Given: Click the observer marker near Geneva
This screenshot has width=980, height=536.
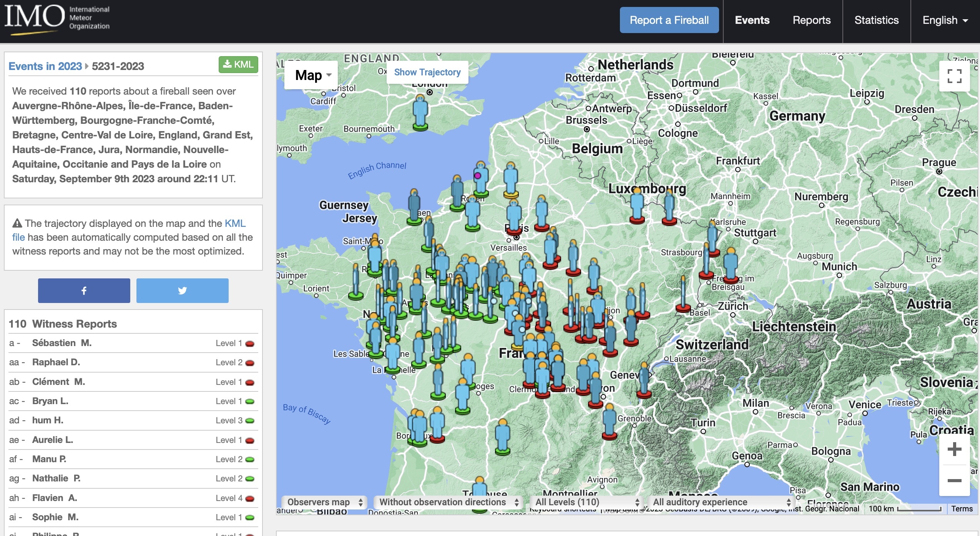Looking at the screenshot, I should click(x=644, y=380).
